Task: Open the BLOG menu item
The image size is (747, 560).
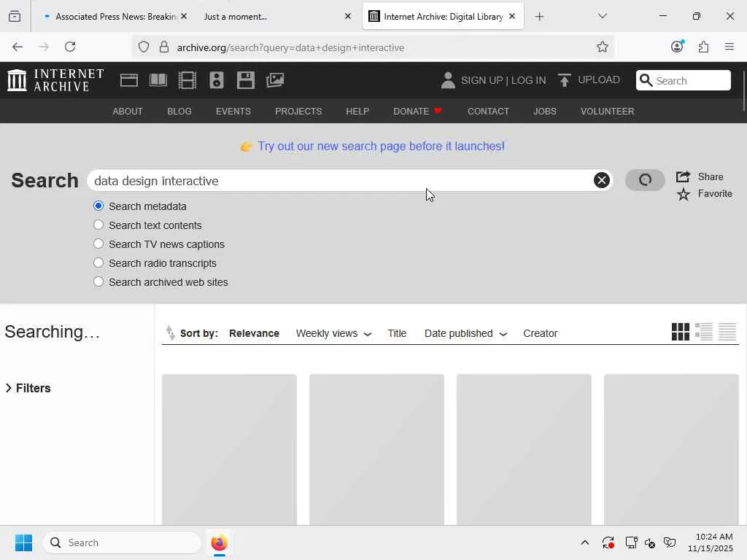Action: coord(179,112)
